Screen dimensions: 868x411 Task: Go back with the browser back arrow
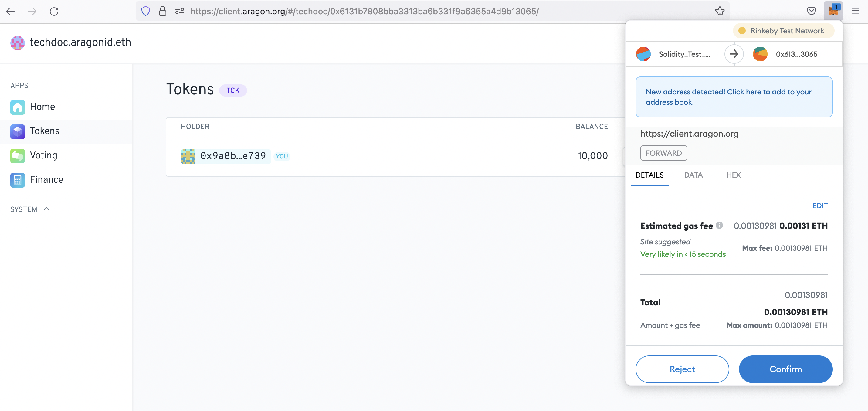coord(10,12)
